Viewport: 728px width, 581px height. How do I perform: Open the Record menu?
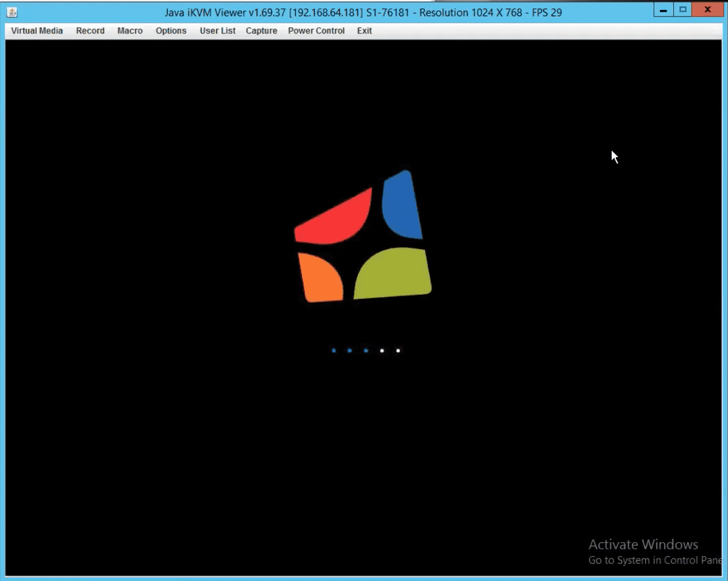(x=90, y=30)
